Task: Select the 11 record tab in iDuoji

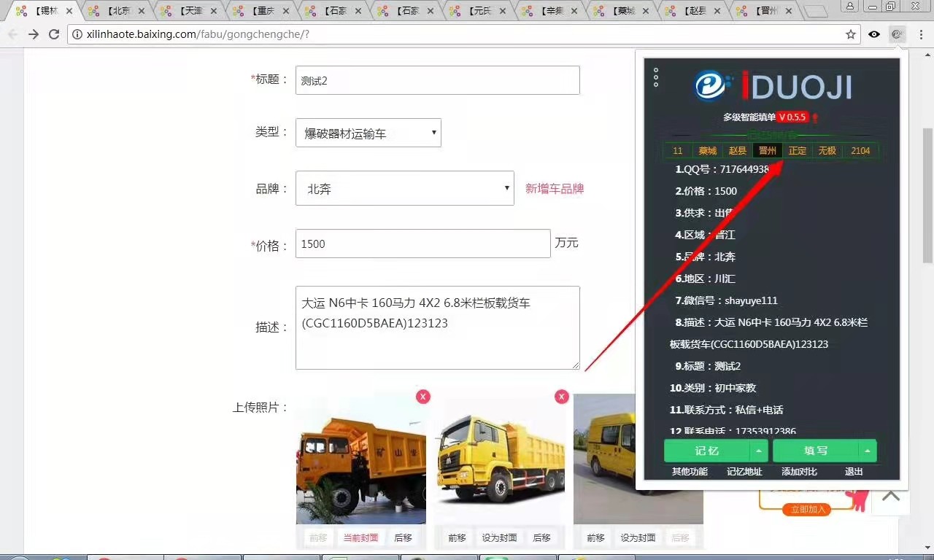Action: coord(678,151)
